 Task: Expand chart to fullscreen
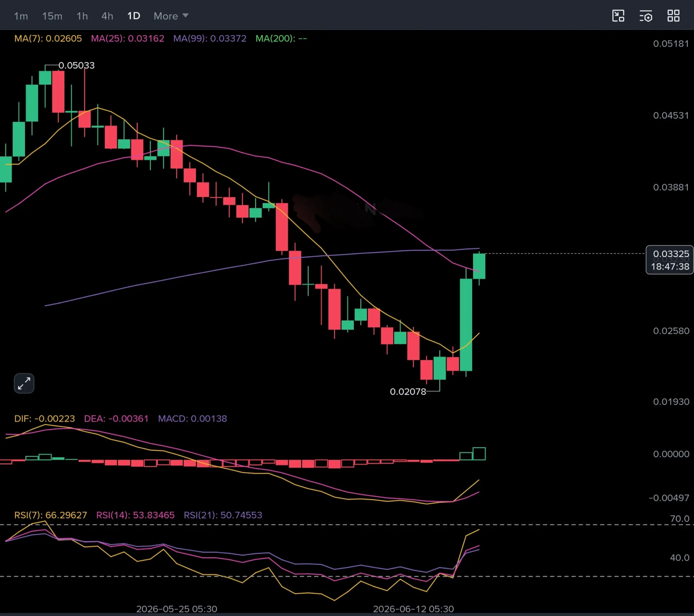coord(24,383)
